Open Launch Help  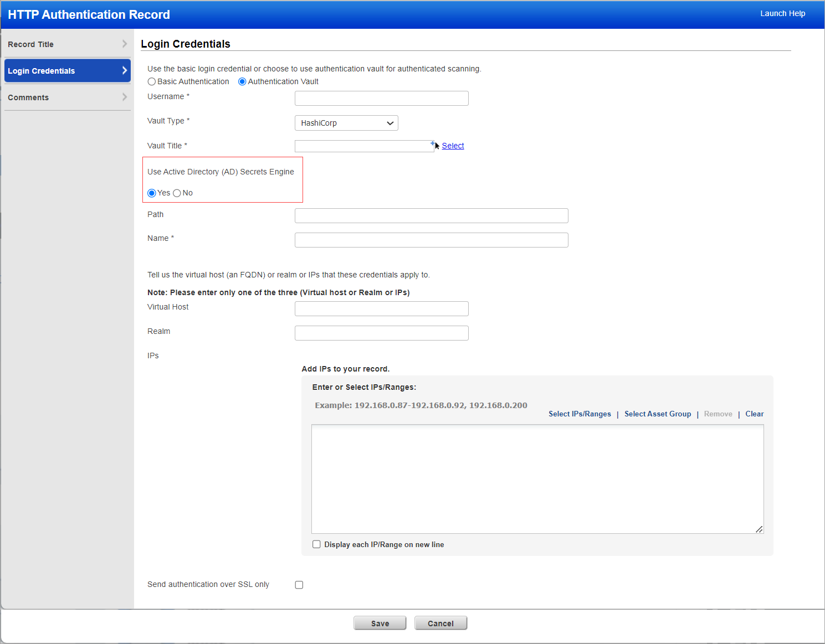(782, 13)
